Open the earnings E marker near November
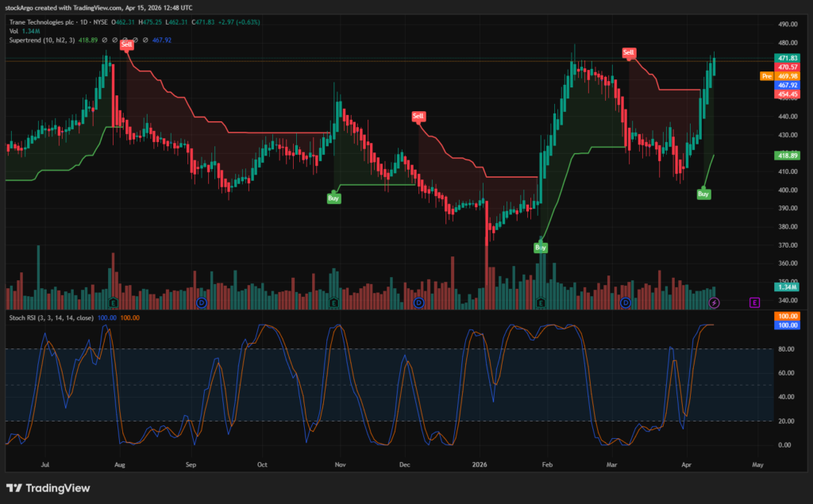 pos(333,302)
